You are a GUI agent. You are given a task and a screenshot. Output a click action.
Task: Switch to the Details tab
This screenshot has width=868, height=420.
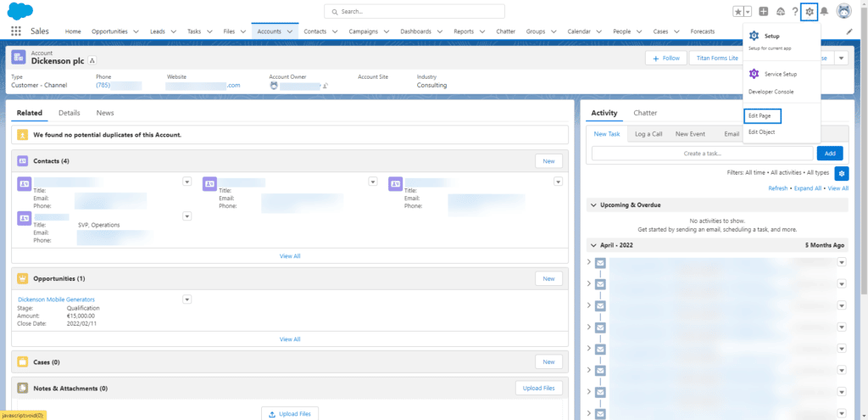pyautogui.click(x=70, y=113)
